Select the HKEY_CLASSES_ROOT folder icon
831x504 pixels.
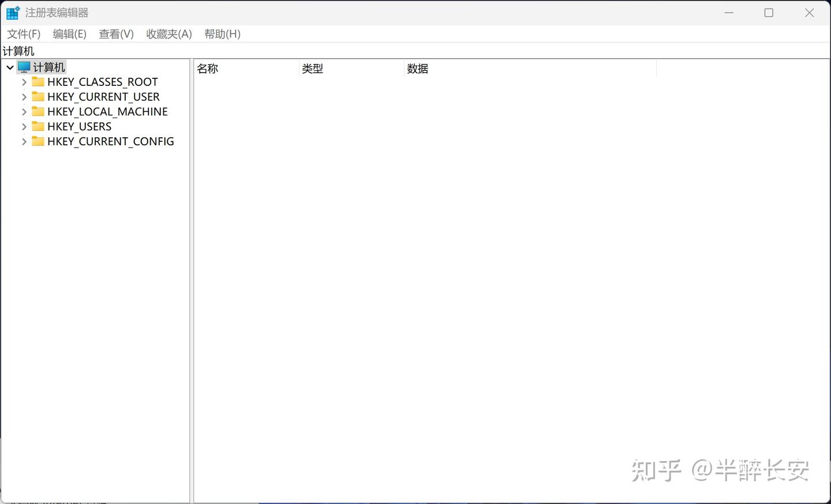pos(38,82)
